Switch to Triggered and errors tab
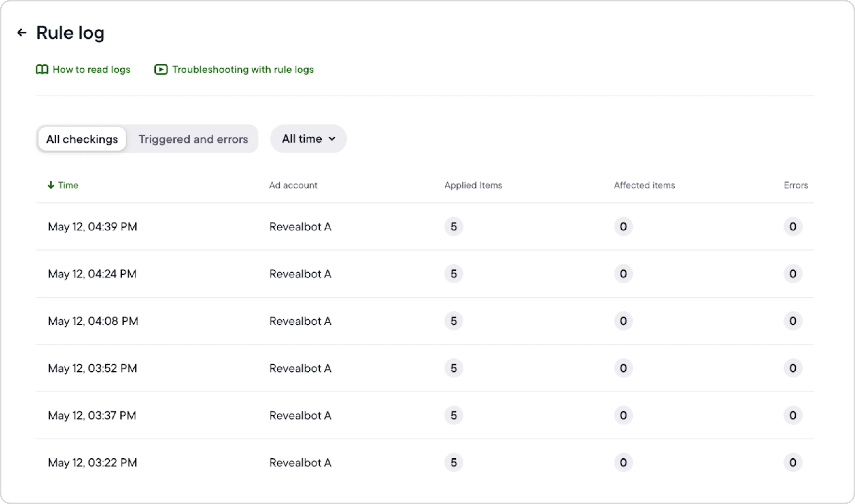The height and width of the screenshot is (504, 855). click(x=193, y=139)
